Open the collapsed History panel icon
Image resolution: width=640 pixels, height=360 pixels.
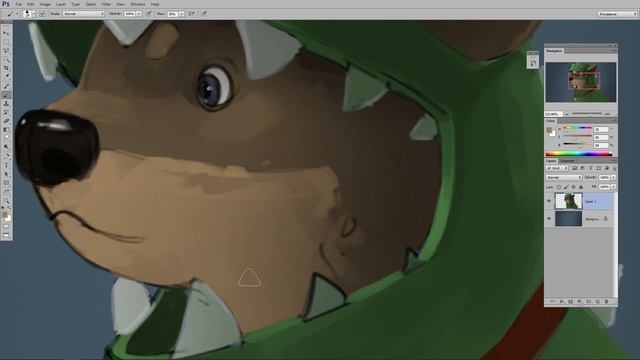[x=533, y=63]
